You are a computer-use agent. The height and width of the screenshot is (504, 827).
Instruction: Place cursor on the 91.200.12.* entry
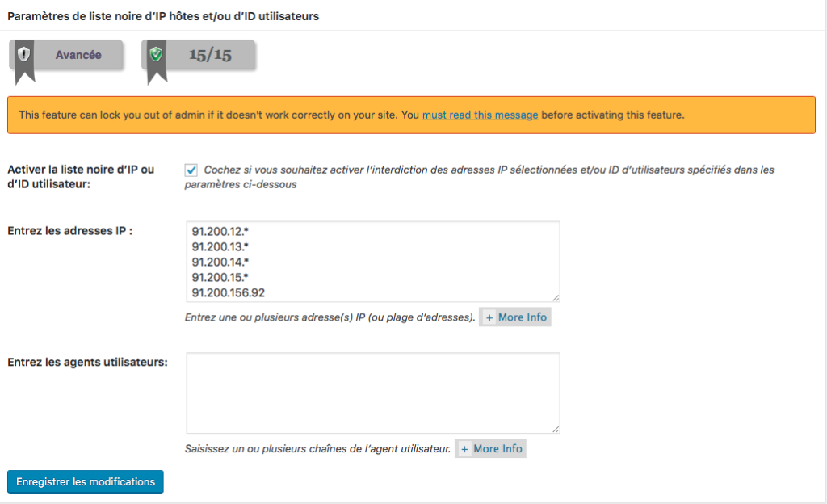coord(220,231)
